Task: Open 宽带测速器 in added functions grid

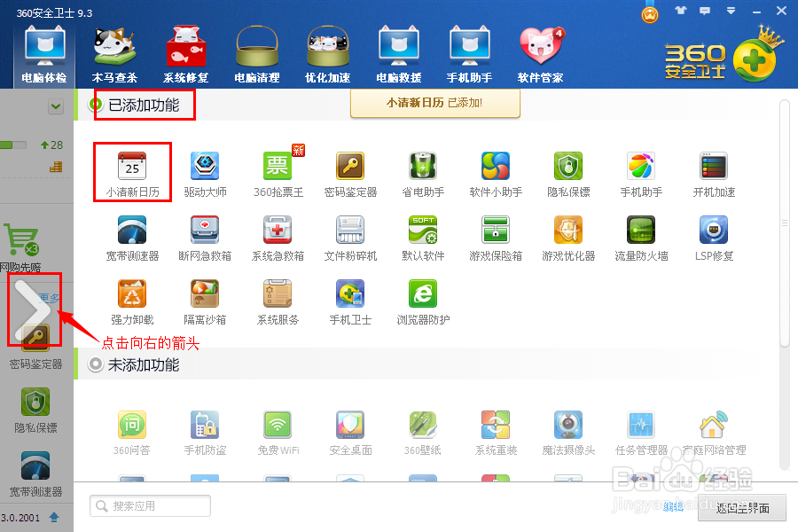Action: pyautogui.click(x=132, y=239)
